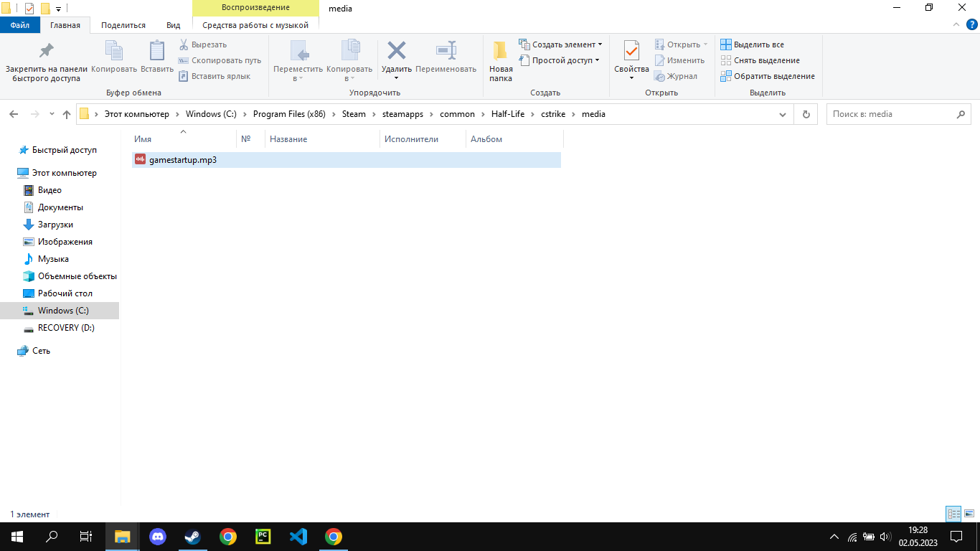Image resolution: width=980 pixels, height=551 pixels.
Task: Navigate to cstrike in the address path
Action: pyautogui.click(x=554, y=114)
